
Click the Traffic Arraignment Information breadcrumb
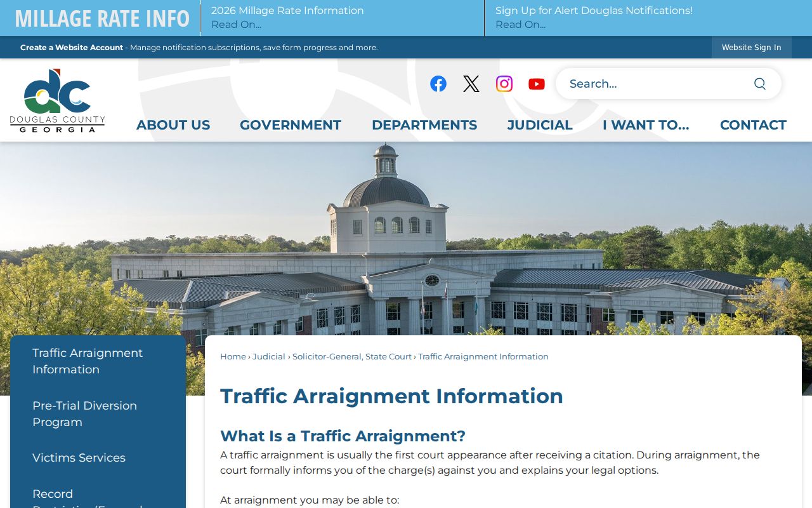coord(483,357)
